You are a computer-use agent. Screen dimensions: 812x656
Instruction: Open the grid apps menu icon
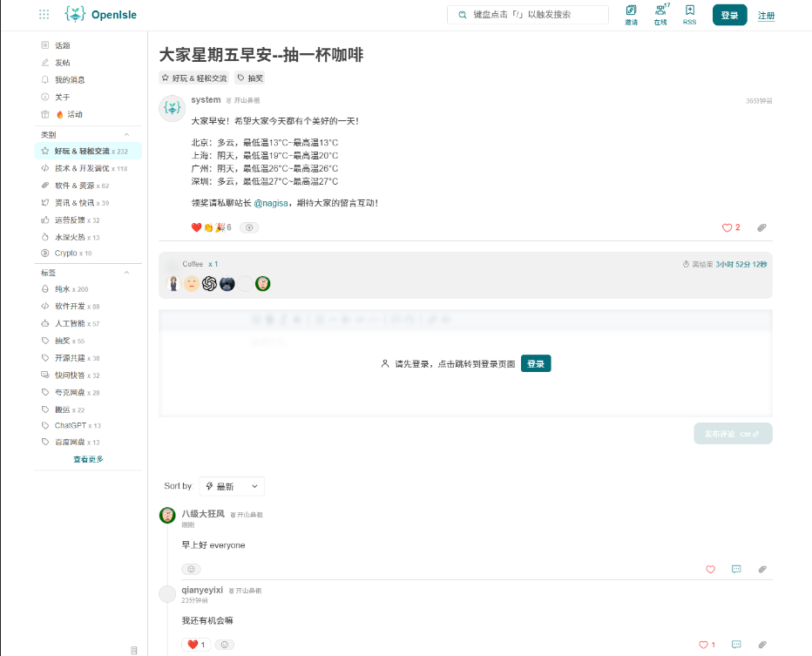[x=44, y=15]
